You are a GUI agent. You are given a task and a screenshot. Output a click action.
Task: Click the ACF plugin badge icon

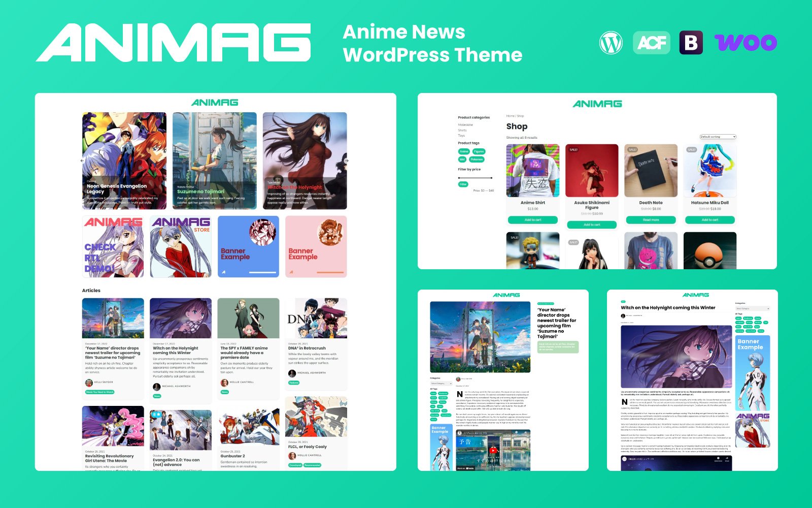[651, 43]
